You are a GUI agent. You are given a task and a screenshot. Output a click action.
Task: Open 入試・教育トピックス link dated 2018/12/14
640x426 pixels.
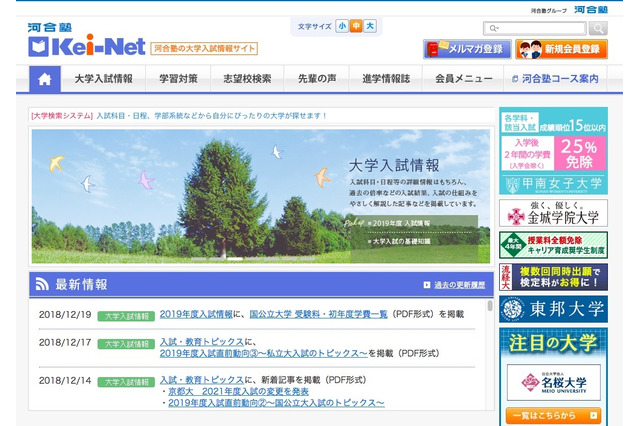tap(202, 380)
